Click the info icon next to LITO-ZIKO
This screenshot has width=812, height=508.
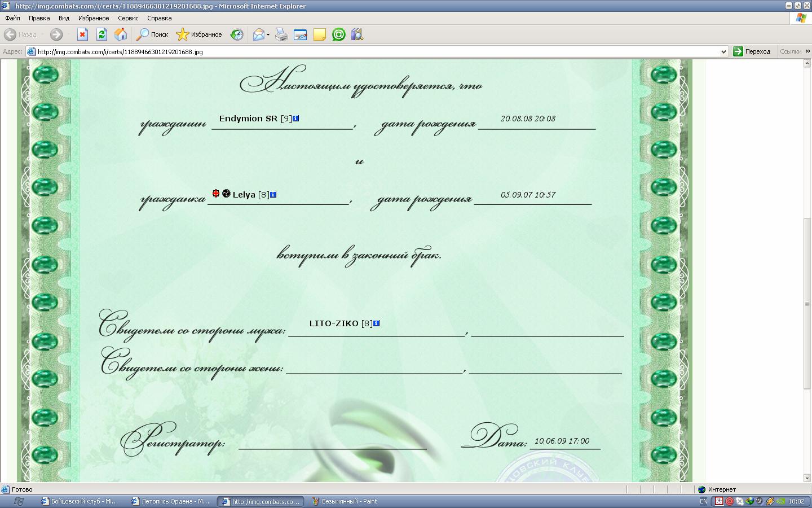(x=377, y=323)
